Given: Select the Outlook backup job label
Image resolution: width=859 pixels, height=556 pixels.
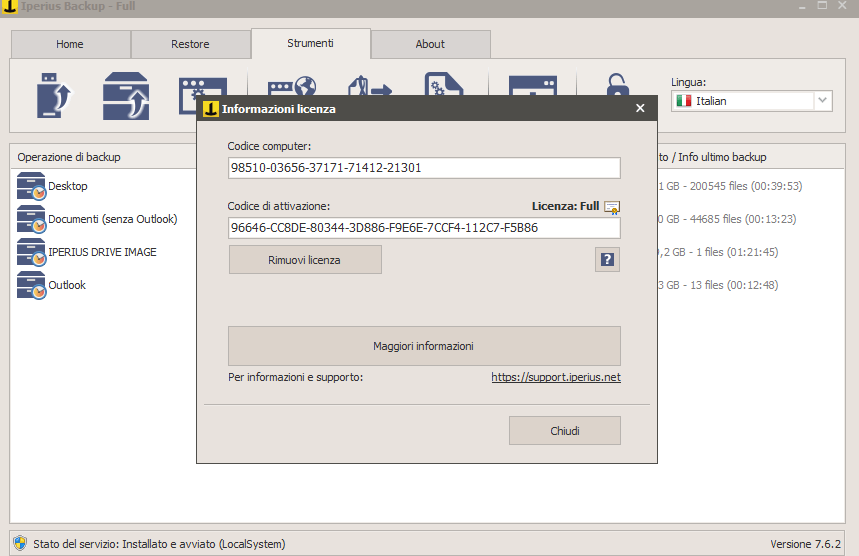Looking at the screenshot, I should click(x=67, y=285).
